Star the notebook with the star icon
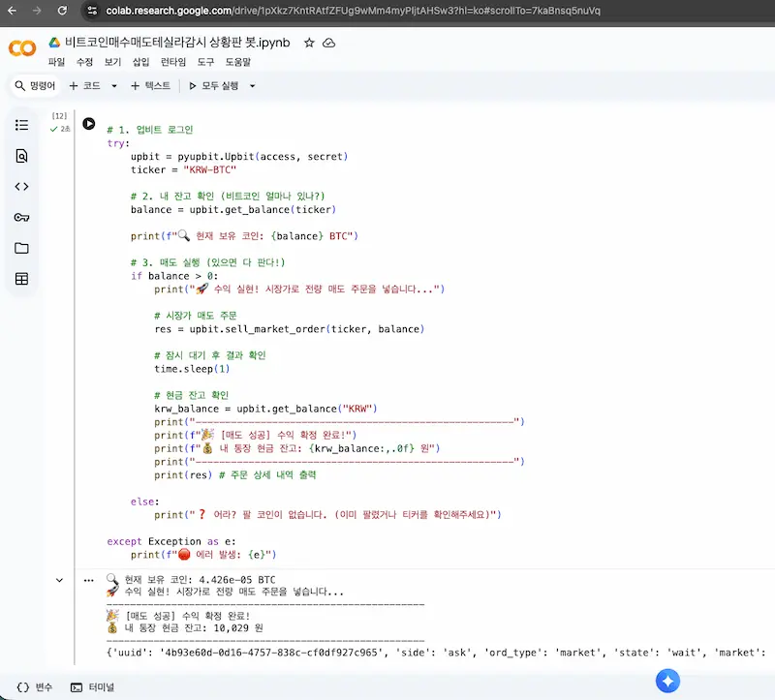775x700 pixels. tap(309, 43)
